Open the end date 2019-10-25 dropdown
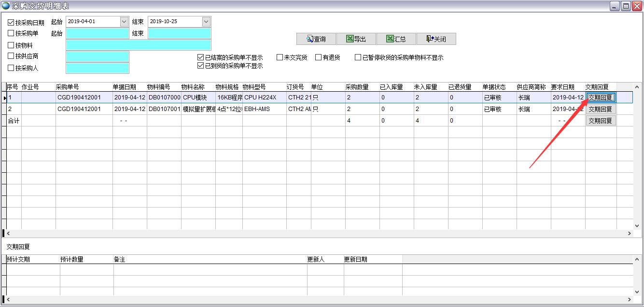This screenshot has width=644, height=307. coord(205,21)
